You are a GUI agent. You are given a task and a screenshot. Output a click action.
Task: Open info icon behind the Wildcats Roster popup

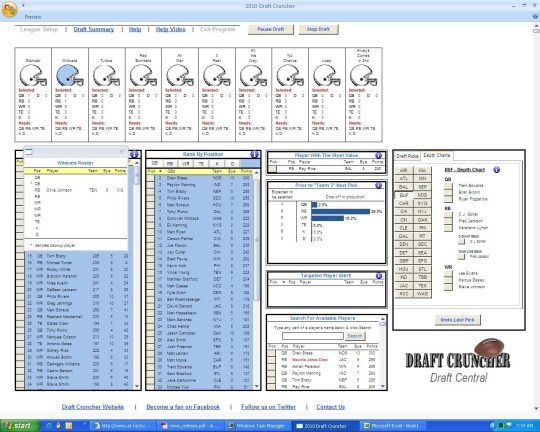[x=134, y=154]
